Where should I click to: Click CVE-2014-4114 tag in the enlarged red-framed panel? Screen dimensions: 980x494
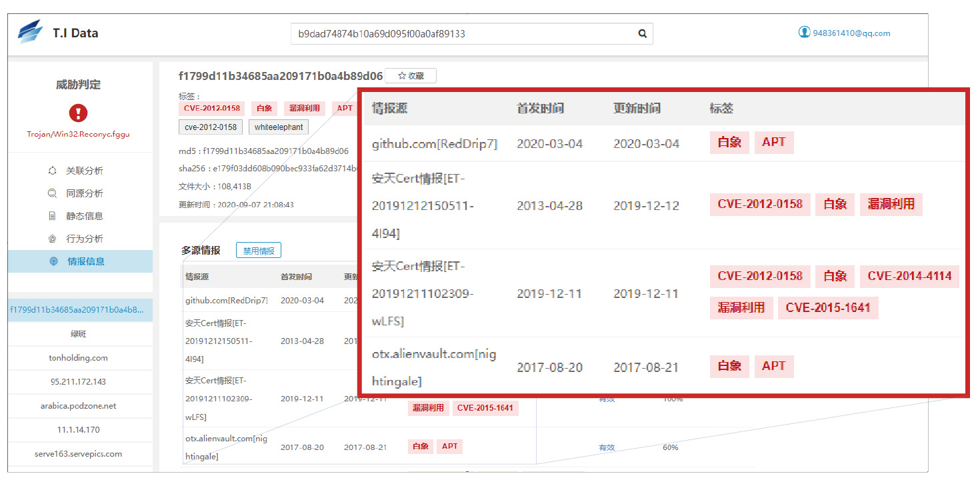coord(909,276)
